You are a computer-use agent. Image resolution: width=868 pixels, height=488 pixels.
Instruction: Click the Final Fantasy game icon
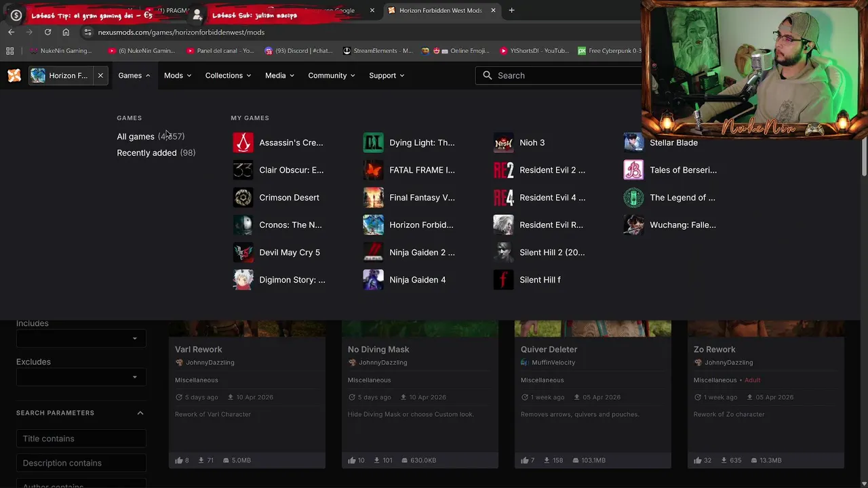373,197
